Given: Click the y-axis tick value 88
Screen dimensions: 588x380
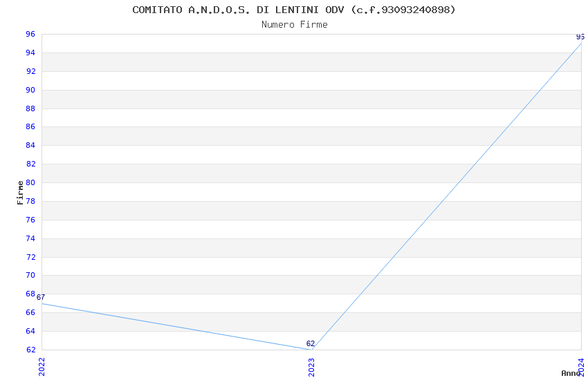Looking at the screenshot, I should click(30, 108).
